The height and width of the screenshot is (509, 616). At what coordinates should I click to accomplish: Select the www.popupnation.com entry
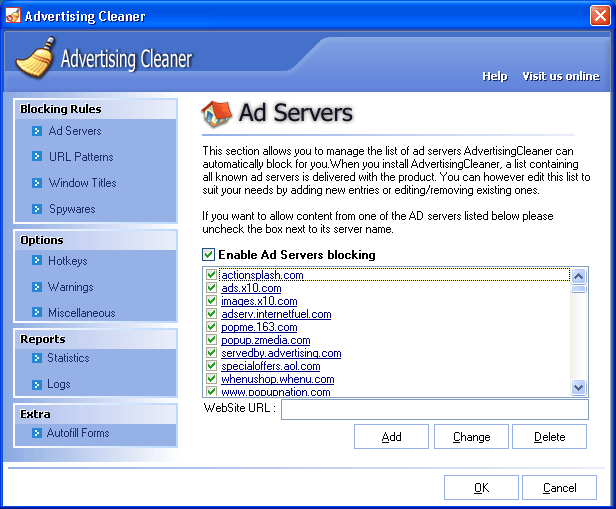(275, 392)
